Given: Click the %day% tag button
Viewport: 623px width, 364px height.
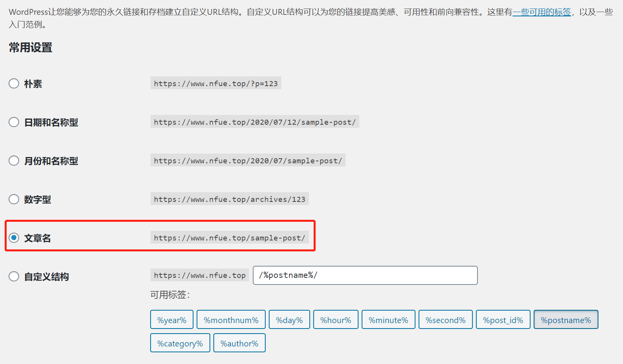Looking at the screenshot, I should point(289,320).
